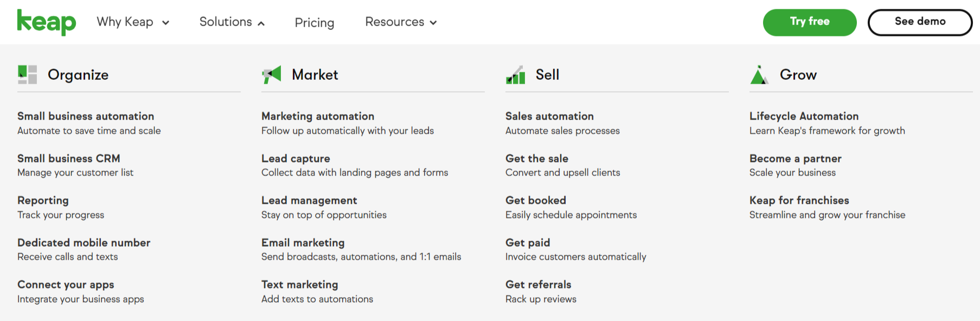
Task: Click the Keap logo
Action: tap(47, 22)
